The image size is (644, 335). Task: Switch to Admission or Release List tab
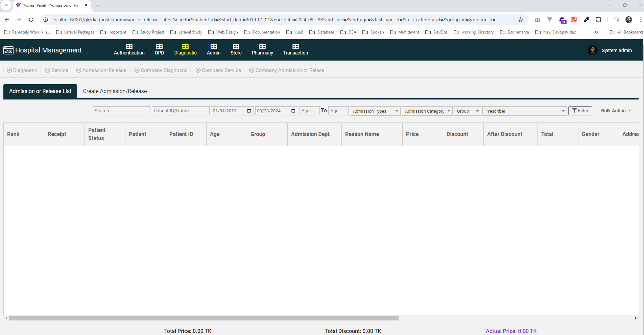pyautogui.click(x=40, y=91)
